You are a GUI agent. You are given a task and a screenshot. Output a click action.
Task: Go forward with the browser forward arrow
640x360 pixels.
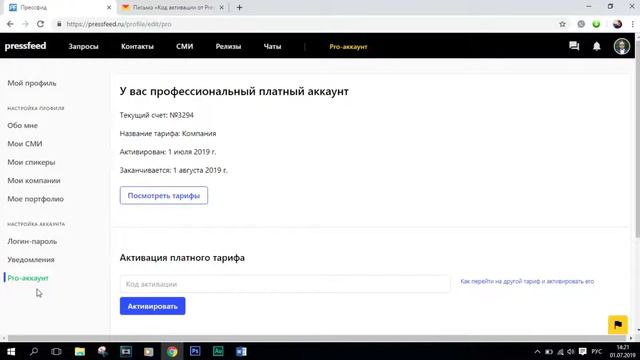pyautogui.click(x=25, y=24)
